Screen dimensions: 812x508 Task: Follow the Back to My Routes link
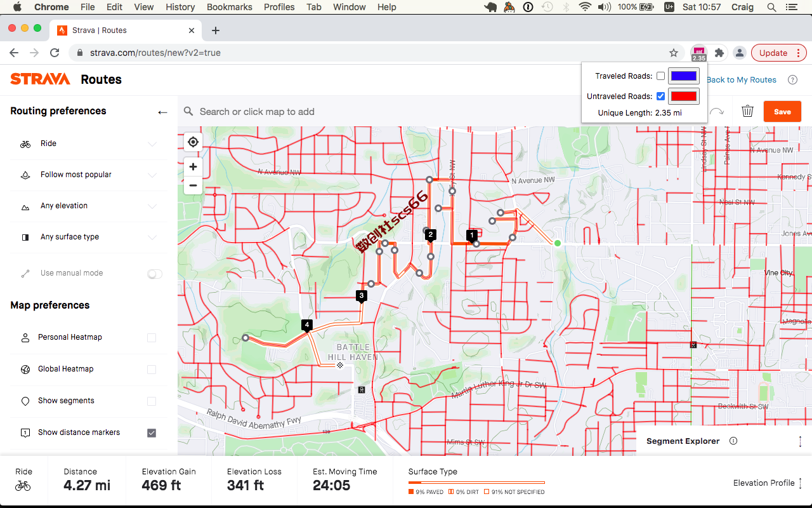[x=742, y=80]
